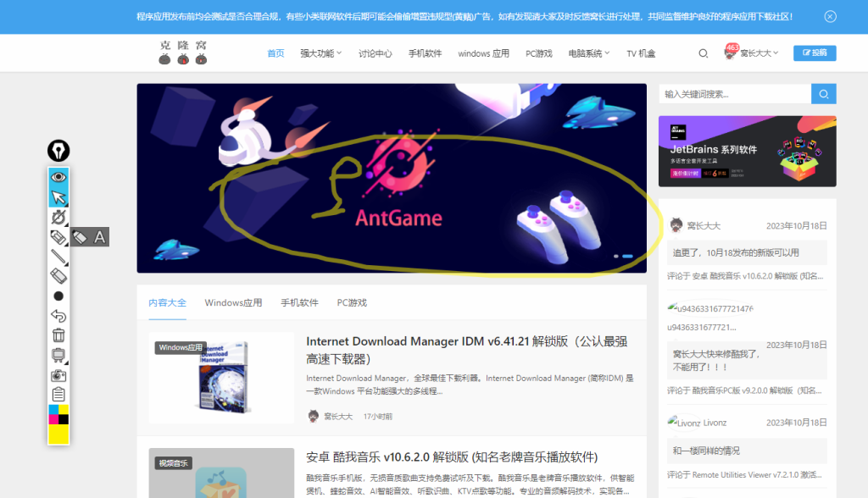Open the brush size dot selector

(58, 296)
